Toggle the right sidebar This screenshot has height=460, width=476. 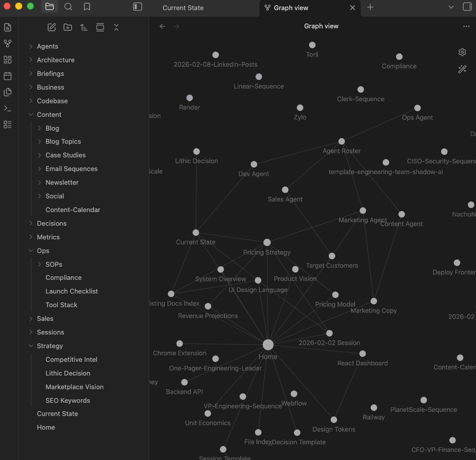[x=467, y=7]
